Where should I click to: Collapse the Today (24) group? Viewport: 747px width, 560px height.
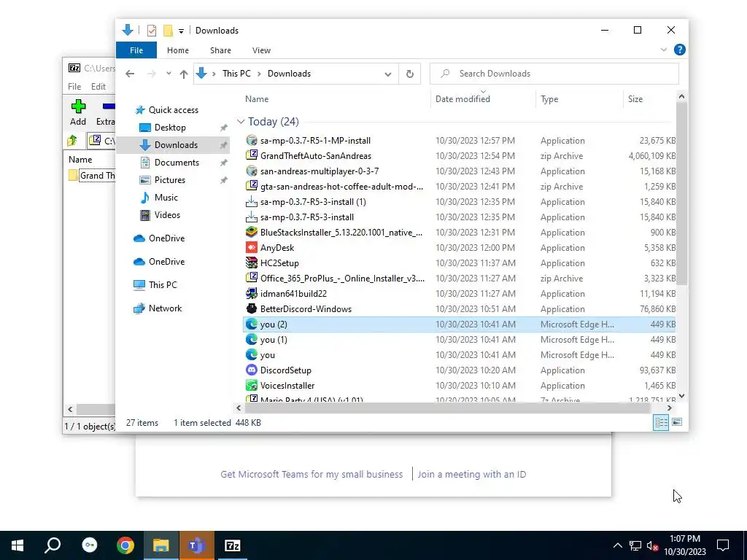coord(241,122)
